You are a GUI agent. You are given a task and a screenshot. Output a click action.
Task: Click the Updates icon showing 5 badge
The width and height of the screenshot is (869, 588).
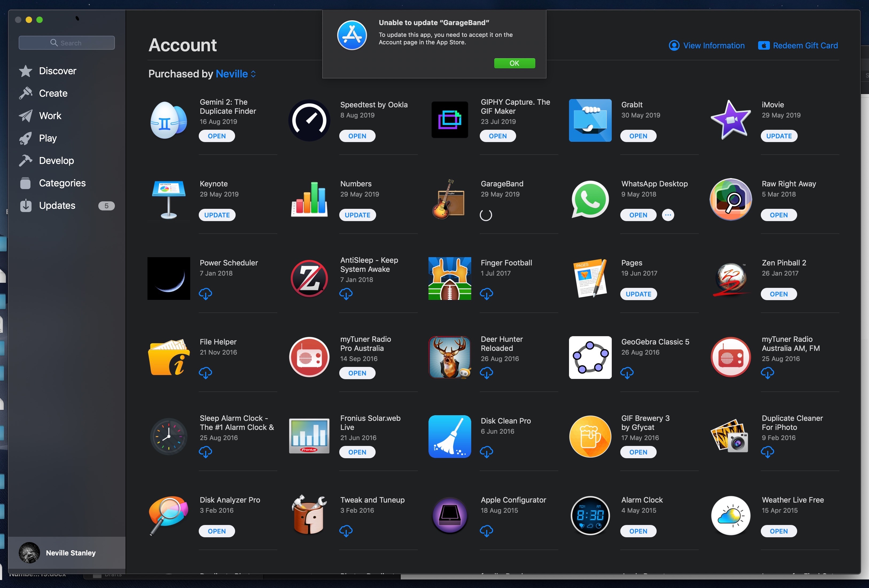[x=26, y=205]
